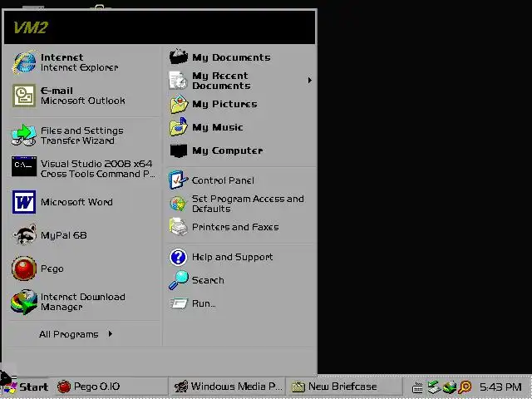The image size is (532, 399).
Task: Click keyboard icon in system tray
Action: 417,387
